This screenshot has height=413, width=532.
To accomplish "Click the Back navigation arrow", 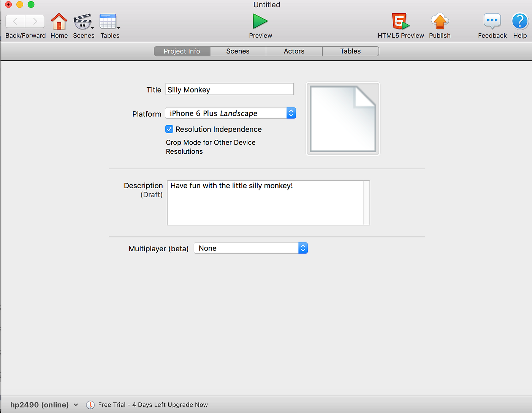I will tap(16, 22).
